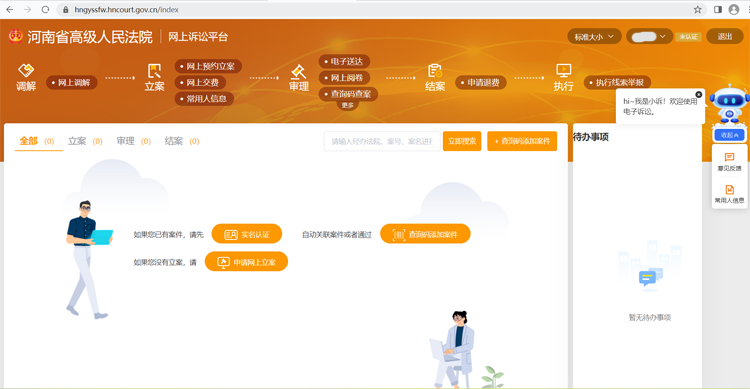Go forward in browser
The height and width of the screenshot is (389, 750).
[27, 10]
